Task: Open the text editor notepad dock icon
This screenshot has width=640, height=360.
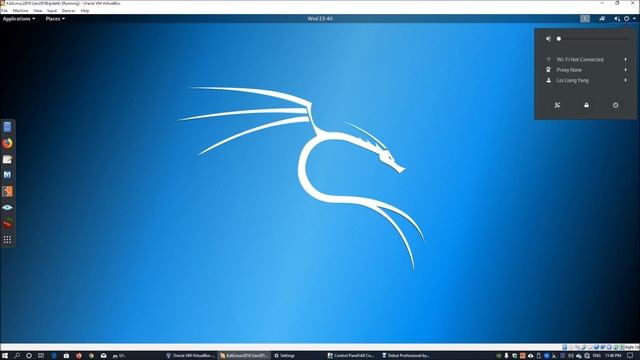Action: click(7, 159)
